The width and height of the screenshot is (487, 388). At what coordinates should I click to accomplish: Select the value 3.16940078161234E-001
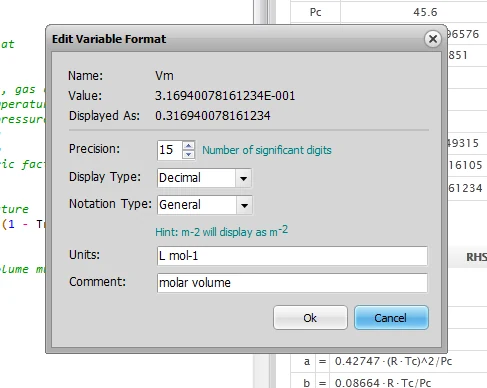coord(225,96)
